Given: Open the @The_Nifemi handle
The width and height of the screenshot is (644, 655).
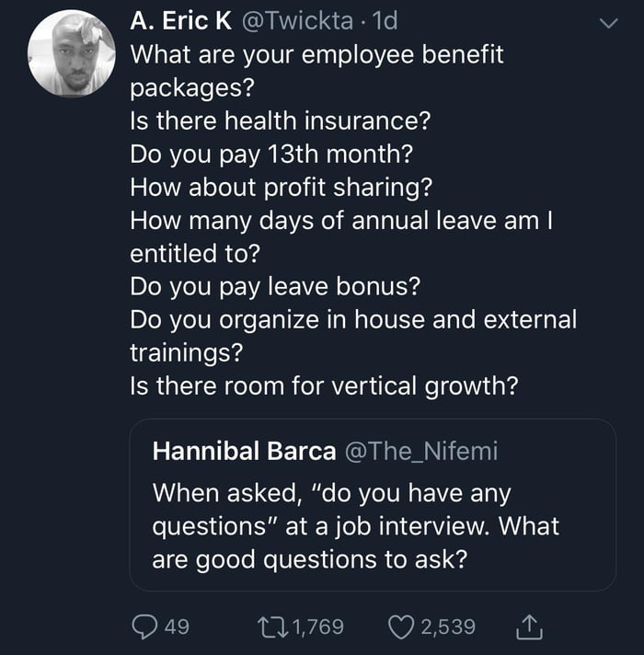Looking at the screenshot, I should coord(420,451).
